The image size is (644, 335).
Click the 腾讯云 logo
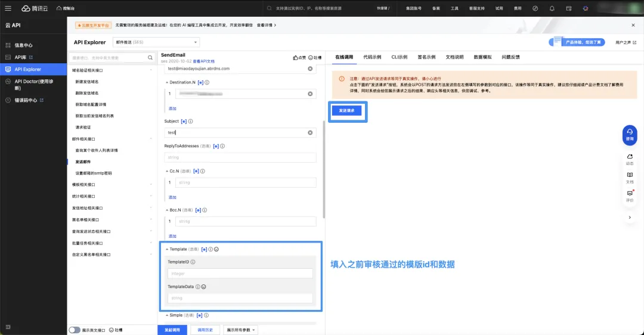[35, 8]
